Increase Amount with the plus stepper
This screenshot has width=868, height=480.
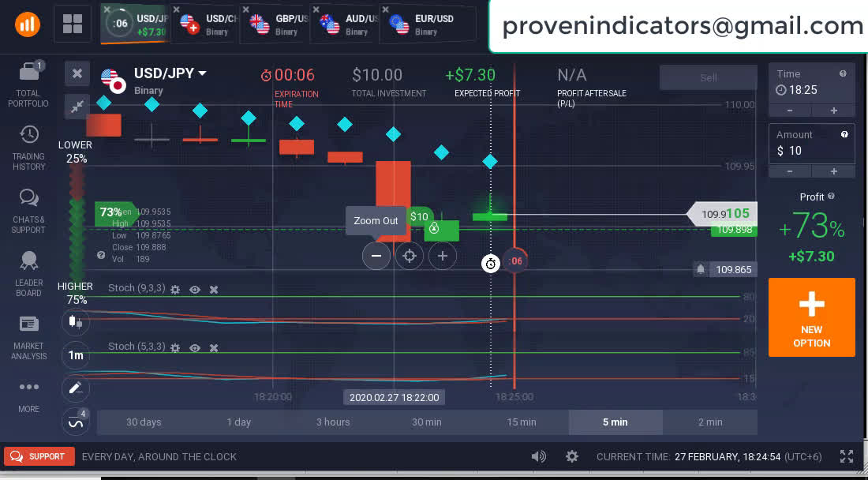point(833,171)
